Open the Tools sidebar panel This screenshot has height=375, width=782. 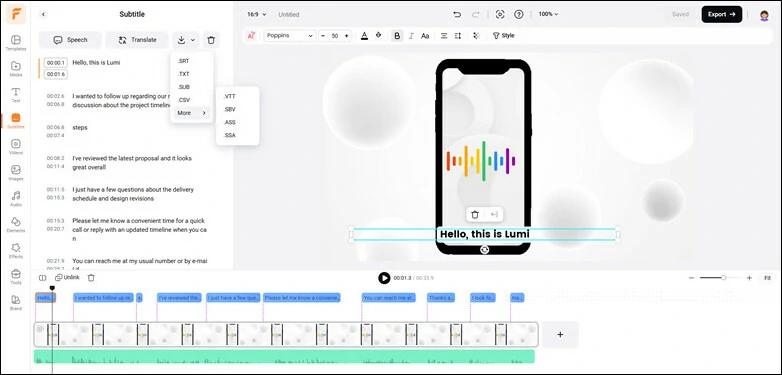click(x=16, y=276)
